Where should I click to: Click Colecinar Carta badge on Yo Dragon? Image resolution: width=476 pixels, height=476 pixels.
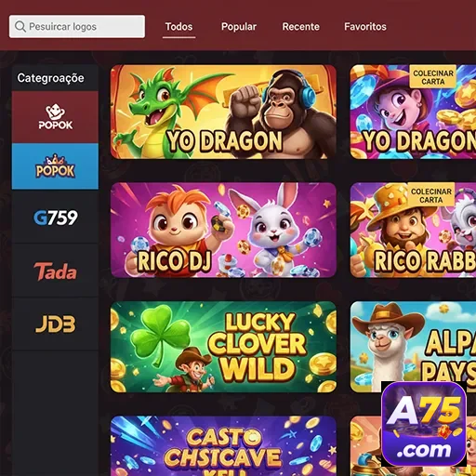pos(433,77)
